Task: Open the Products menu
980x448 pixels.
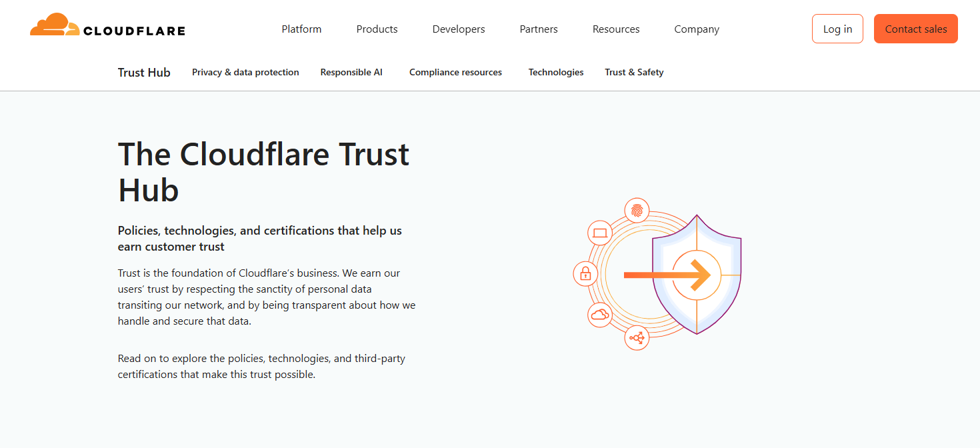Action: coord(377,29)
